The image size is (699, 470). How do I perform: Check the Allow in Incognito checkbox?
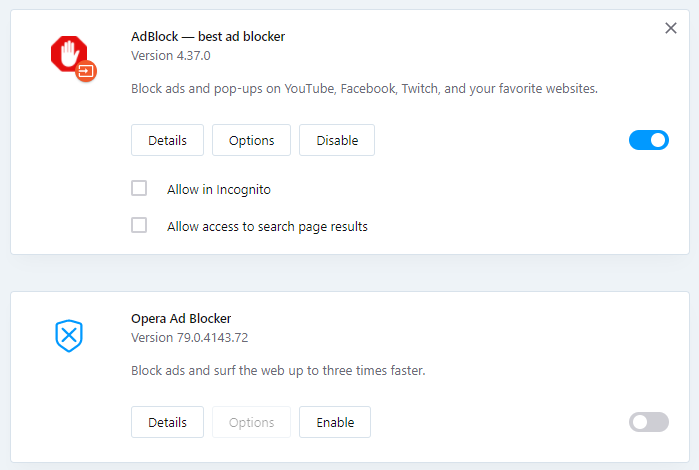[x=139, y=188]
